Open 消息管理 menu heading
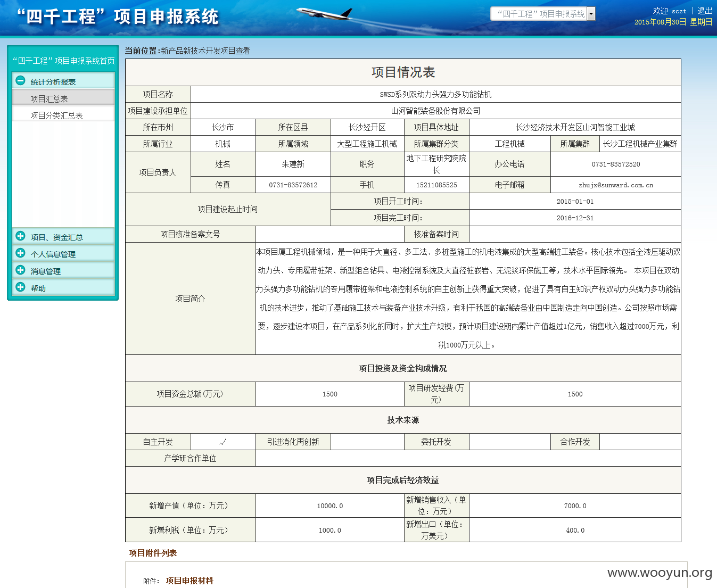Screen dimensions: 717x588 coord(63,271)
